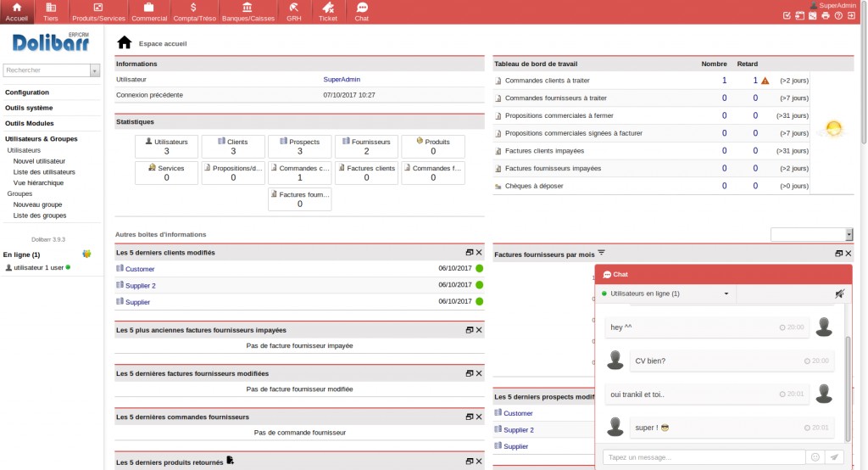Click the logout icon beside help
Screen dimensions: 868x470
click(851, 15)
